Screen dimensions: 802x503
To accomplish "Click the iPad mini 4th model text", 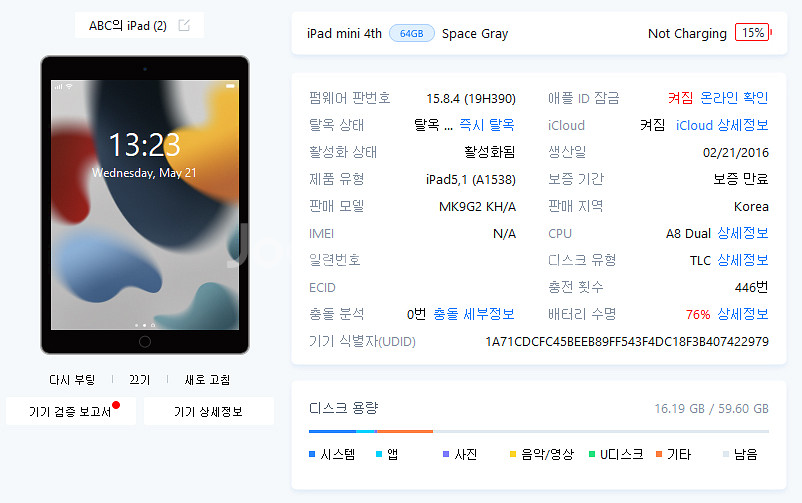I will [x=344, y=34].
